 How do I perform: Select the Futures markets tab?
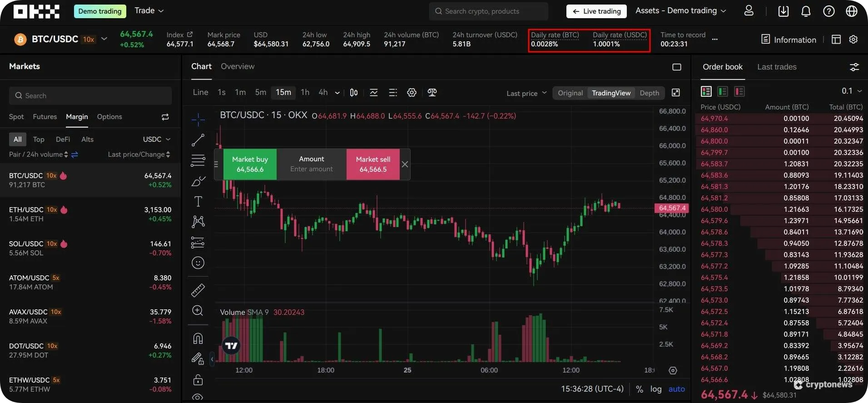click(45, 117)
